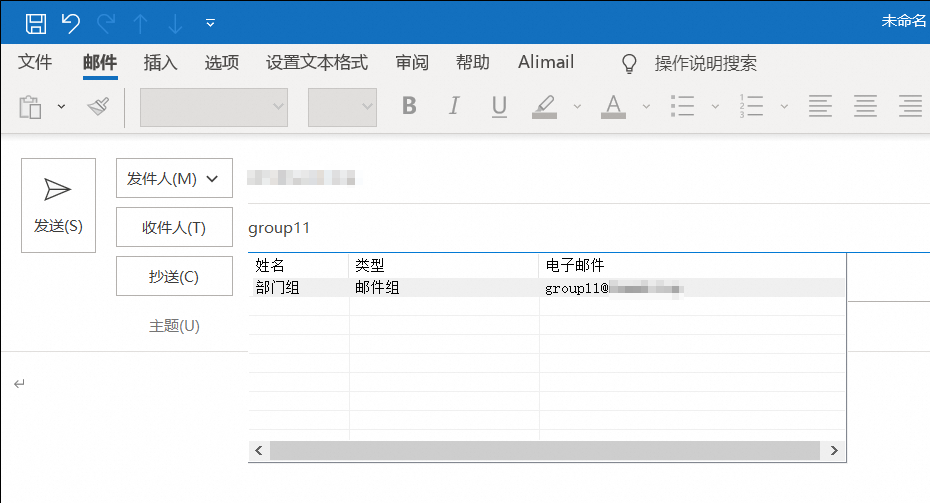Expand the bullet list dropdown arrow
Screen dimensions: 930x503
715,106
